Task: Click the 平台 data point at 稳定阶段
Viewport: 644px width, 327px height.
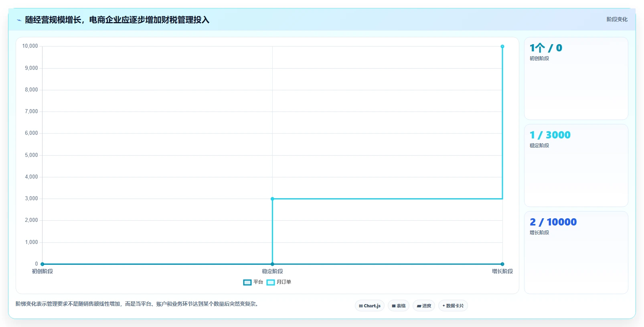Action: pos(272,264)
